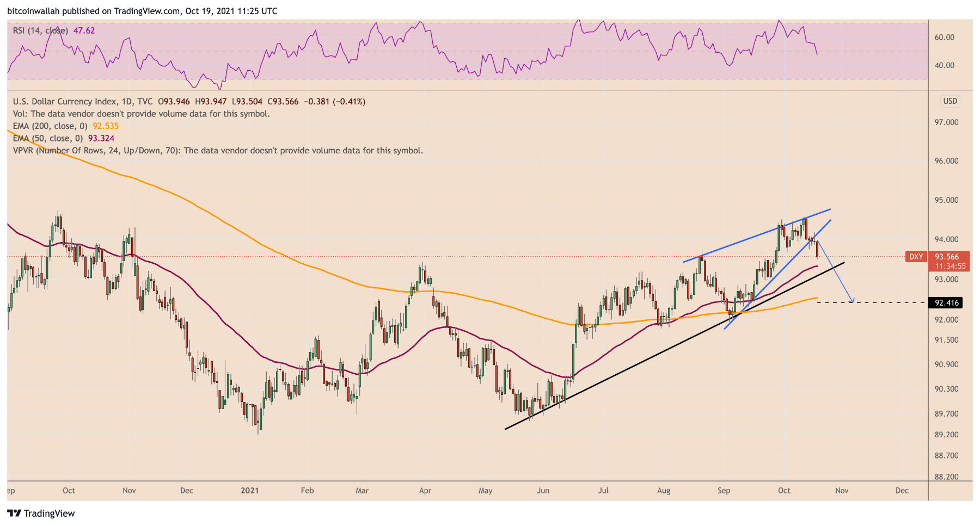Click the RSI value 47.62
Screen dimensions: 980x526
pos(84,30)
